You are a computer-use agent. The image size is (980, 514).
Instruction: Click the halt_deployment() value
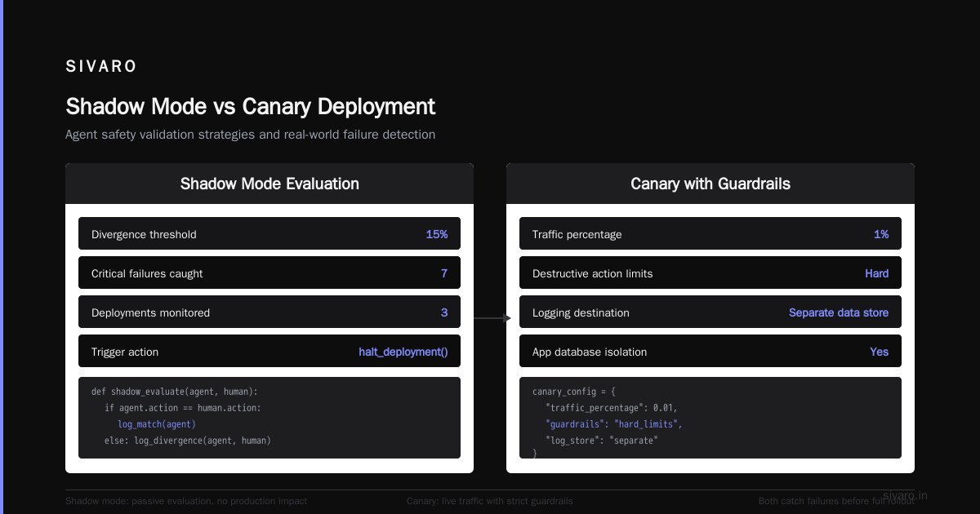tap(403, 352)
